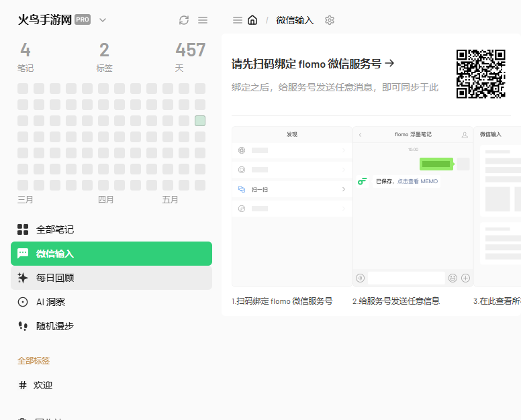This screenshot has width=521, height=420.
Task: Click the 457 天 count
Action: [191, 57]
